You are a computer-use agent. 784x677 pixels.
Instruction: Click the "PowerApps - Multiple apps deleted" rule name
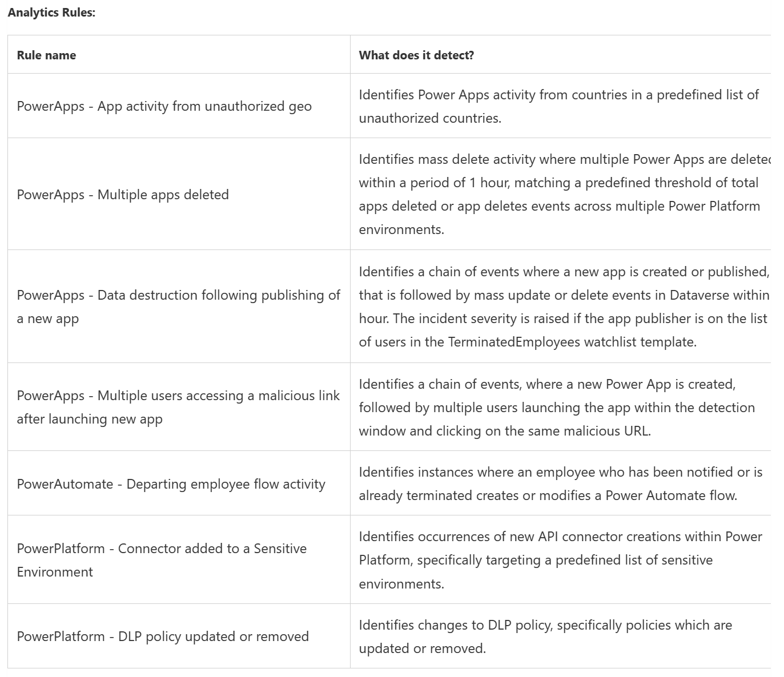click(x=123, y=195)
